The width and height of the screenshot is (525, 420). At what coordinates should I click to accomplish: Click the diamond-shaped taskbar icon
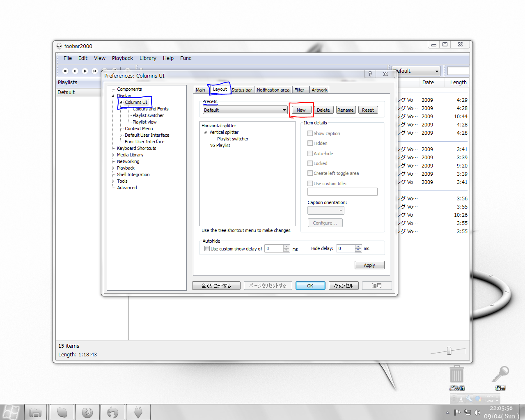coord(138,412)
